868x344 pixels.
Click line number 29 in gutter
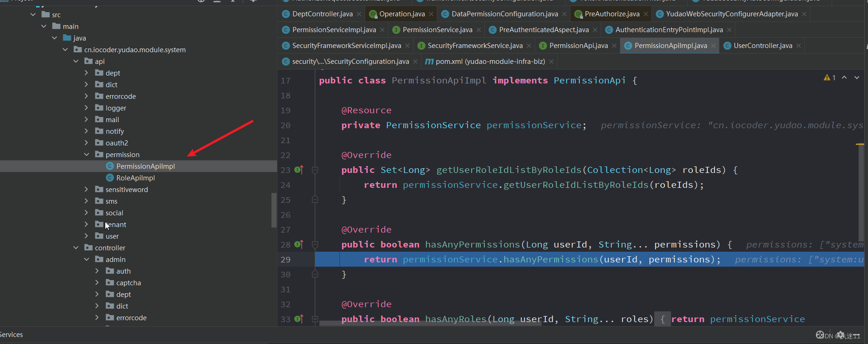click(285, 259)
